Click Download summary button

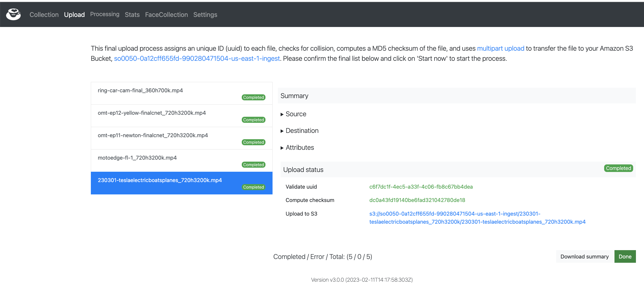pyautogui.click(x=584, y=256)
